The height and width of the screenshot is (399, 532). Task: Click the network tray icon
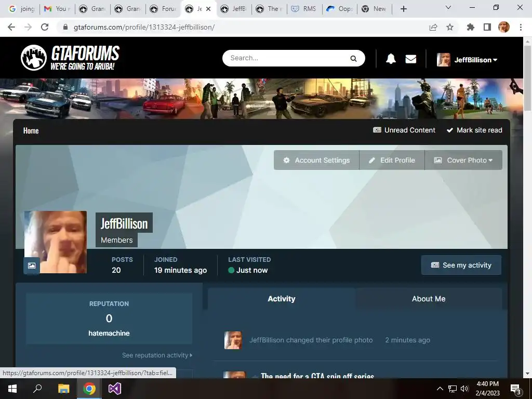tap(453, 389)
